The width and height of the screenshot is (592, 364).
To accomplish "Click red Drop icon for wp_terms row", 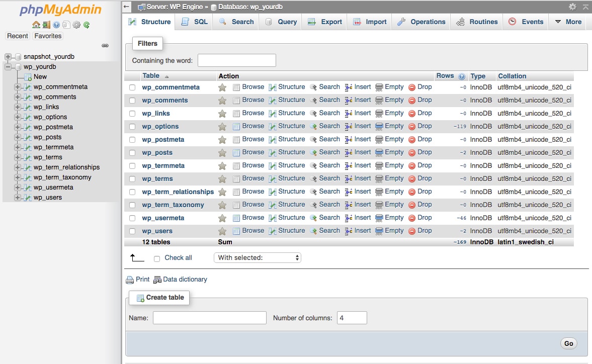I will (x=412, y=179).
